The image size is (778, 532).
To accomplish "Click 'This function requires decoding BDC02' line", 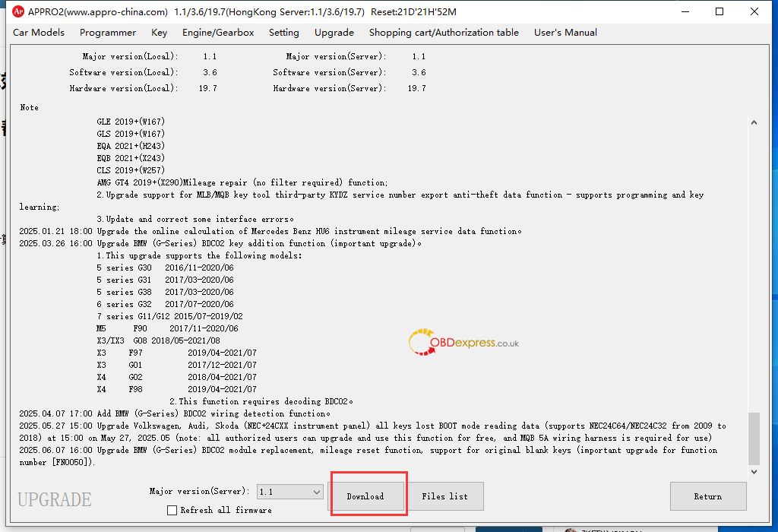I will coord(261,401).
